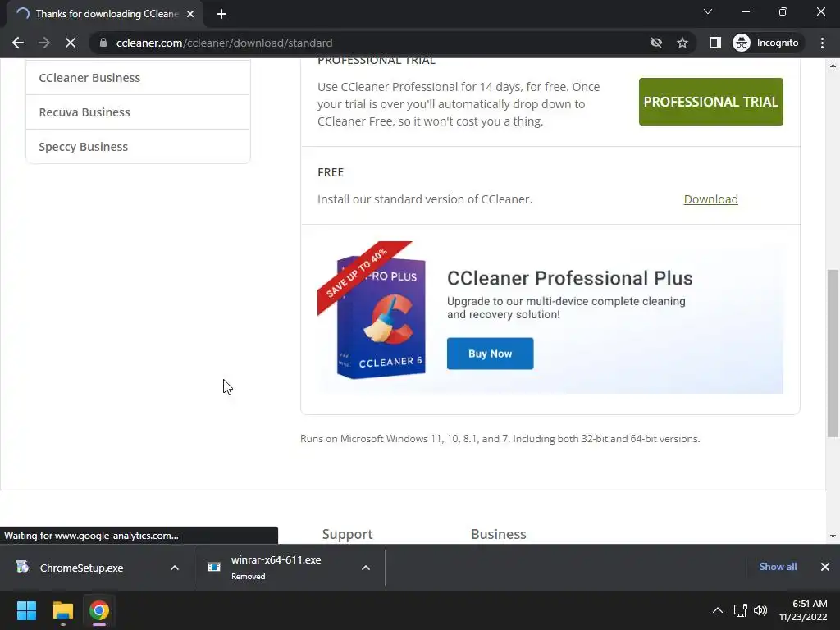840x630 pixels.
Task: Show hidden system tray icons
Action: pos(717,610)
